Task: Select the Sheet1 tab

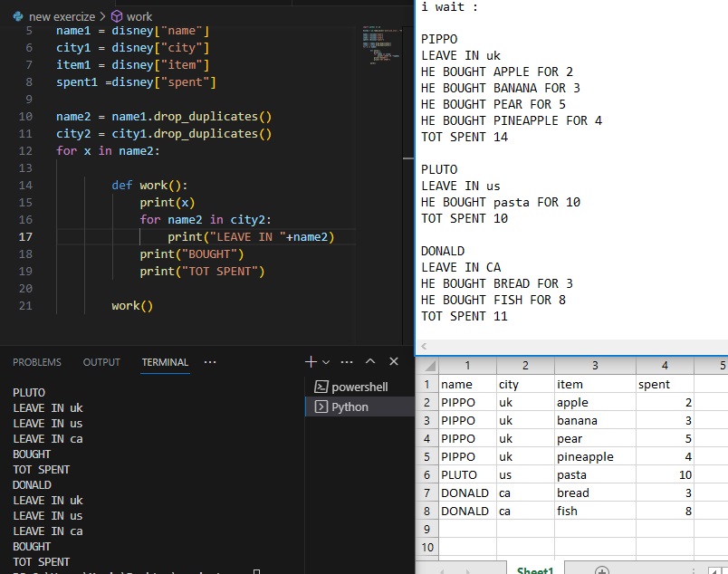Action: tap(534, 571)
